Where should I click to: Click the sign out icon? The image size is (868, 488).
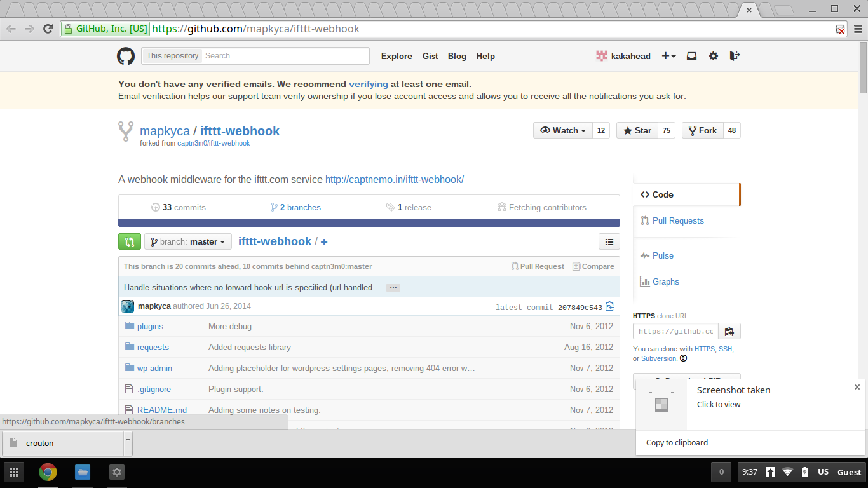tap(735, 55)
